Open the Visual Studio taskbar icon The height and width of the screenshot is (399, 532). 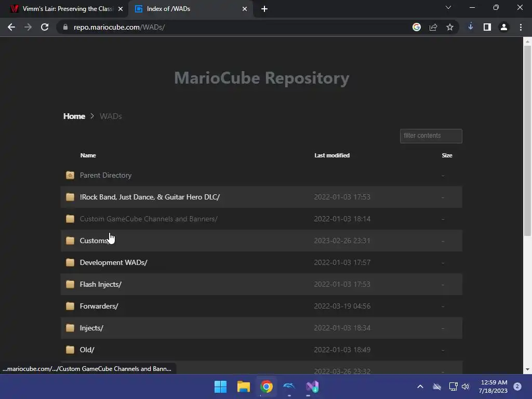pos(312,387)
